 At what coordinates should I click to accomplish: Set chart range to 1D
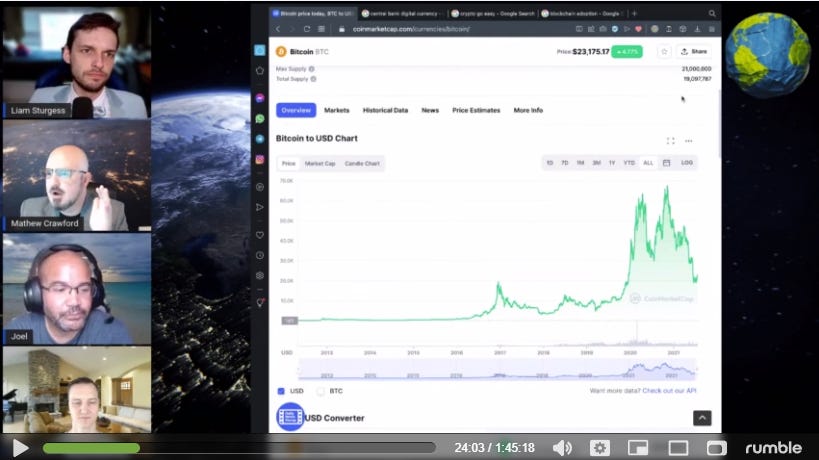[549, 163]
